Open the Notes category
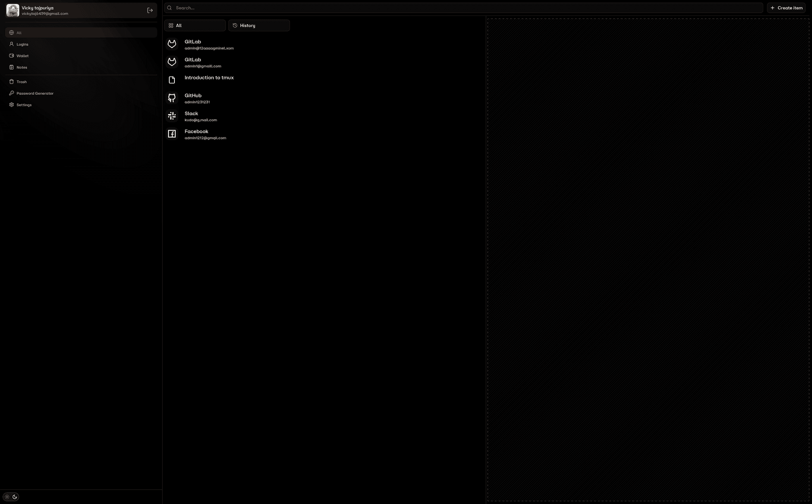Viewport: 812px width, 504px height. (22, 67)
